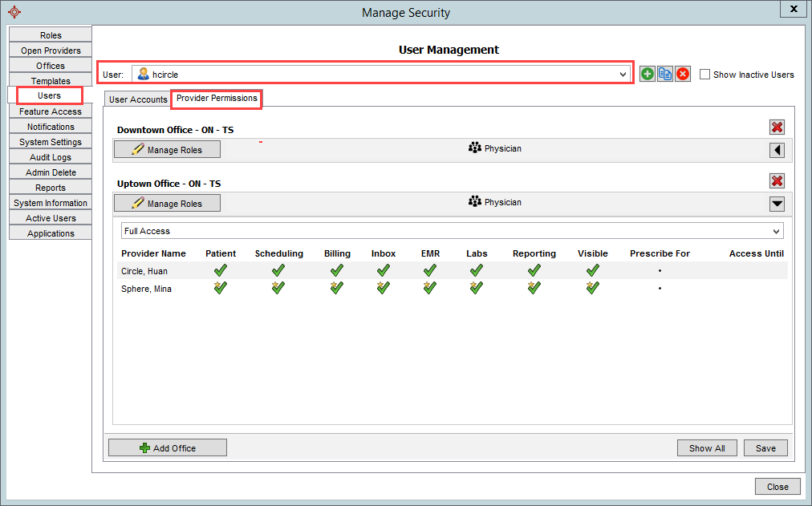Remove the Downtown Office with its red X
This screenshot has width=812, height=506.
tap(776, 126)
